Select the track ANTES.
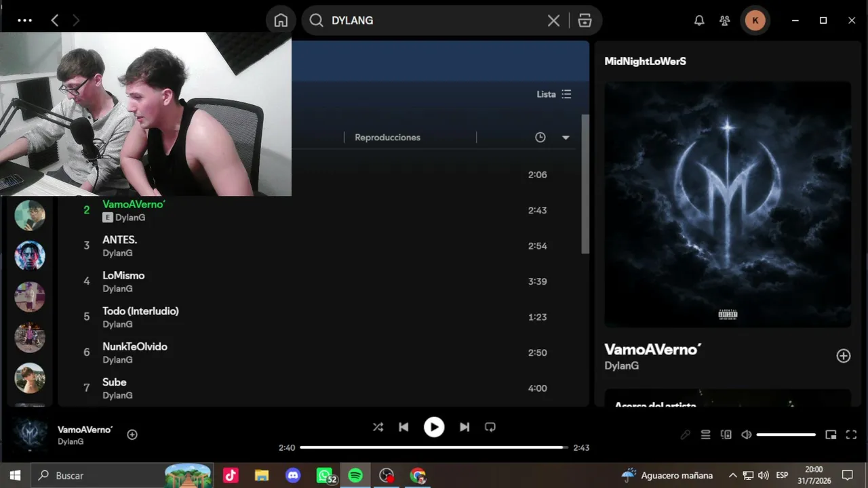This screenshot has width=868, height=488. (x=119, y=240)
